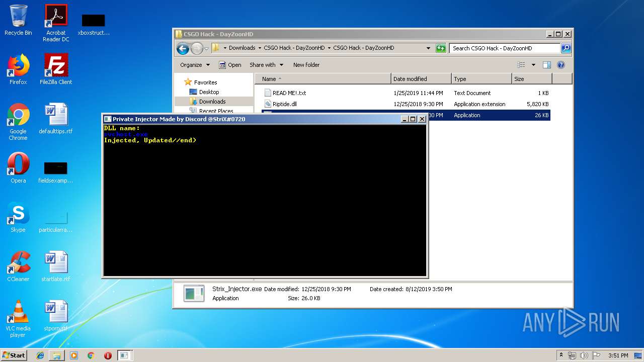Click the network tray icon
This screenshot has height=362, width=644.
click(572, 355)
